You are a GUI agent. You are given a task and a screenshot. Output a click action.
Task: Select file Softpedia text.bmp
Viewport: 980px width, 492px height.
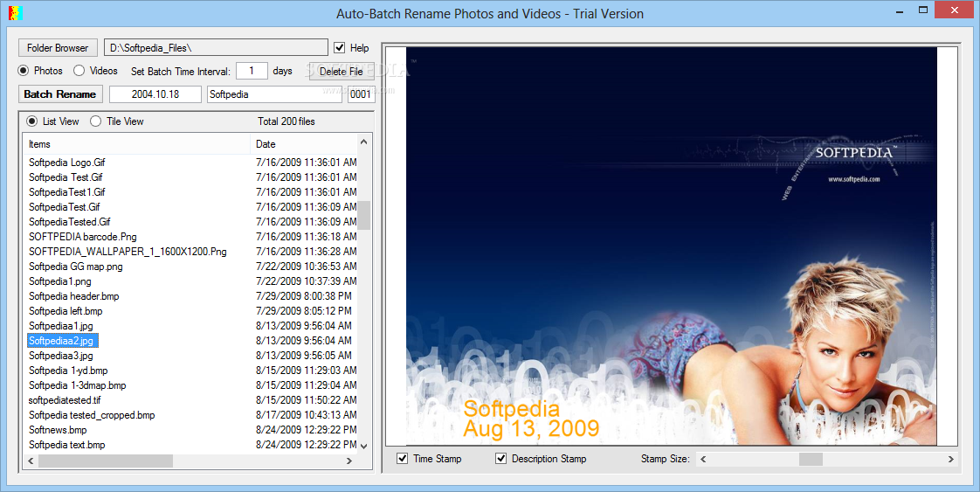click(x=67, y=445)
